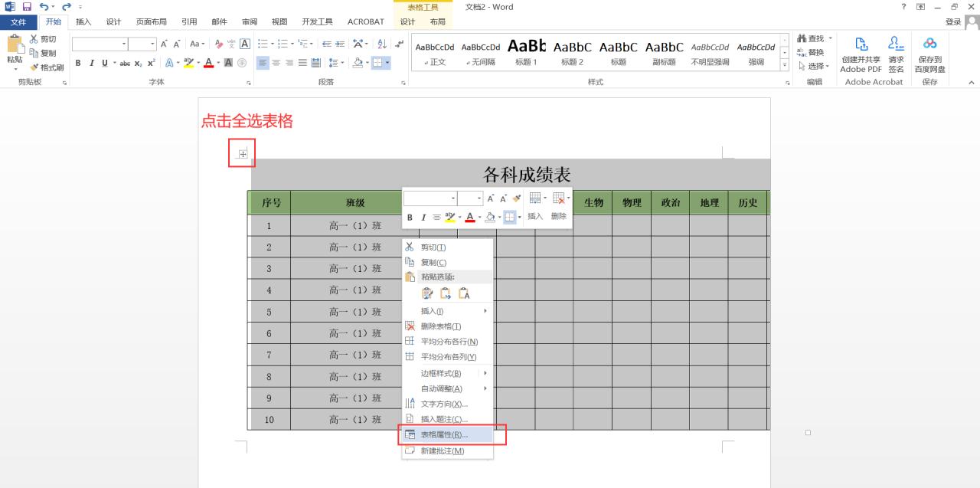Click the grow font icon in ribbon
The image size is (980, 488).
164,44
